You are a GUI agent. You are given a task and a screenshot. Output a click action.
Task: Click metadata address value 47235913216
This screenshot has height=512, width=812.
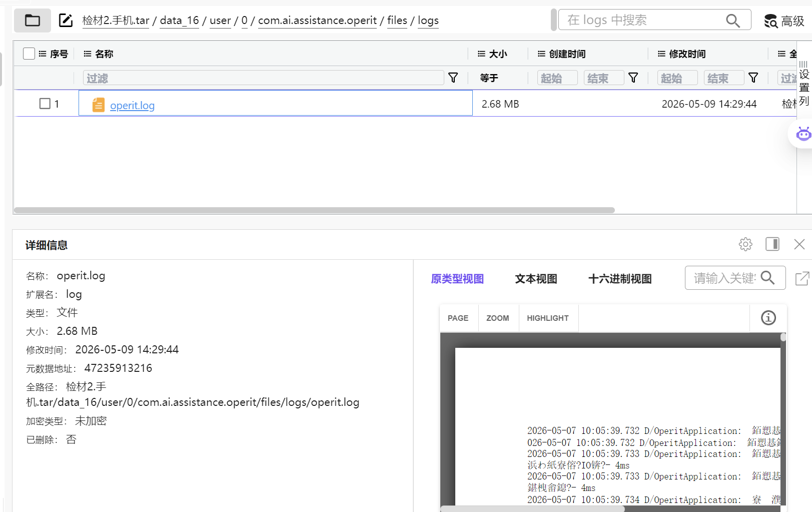tap(118, 368)
